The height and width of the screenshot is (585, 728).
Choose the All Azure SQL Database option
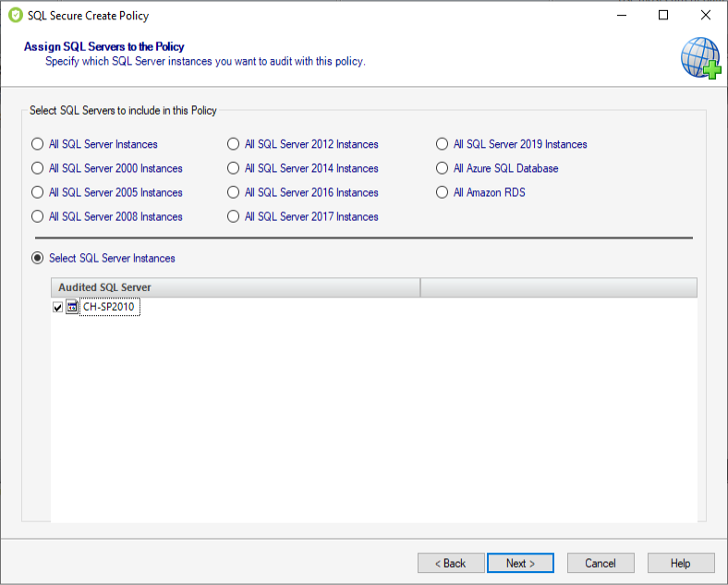[x=443, y=168]
